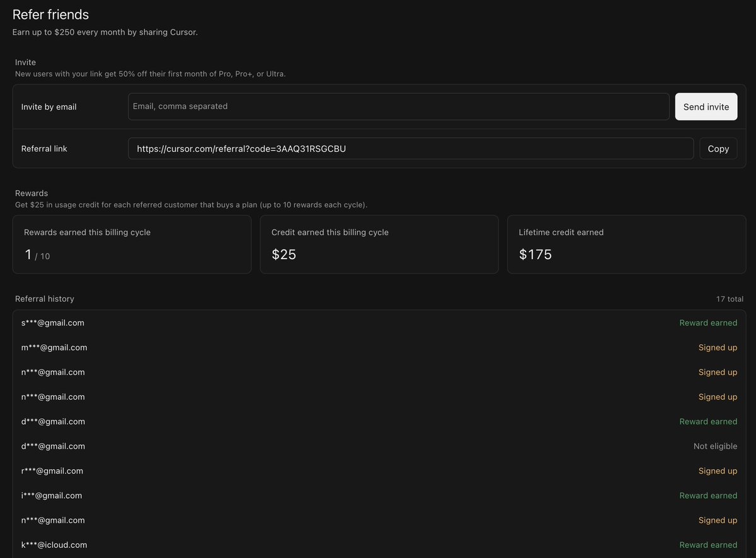Click the Lifetime credit earned $175 value
Screen dimensions: 756x558
click(535, 255)
